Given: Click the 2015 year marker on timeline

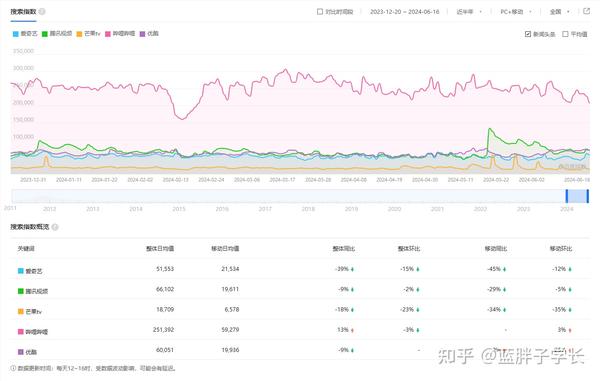Looking at the screenshot, I should click(179, 209).
